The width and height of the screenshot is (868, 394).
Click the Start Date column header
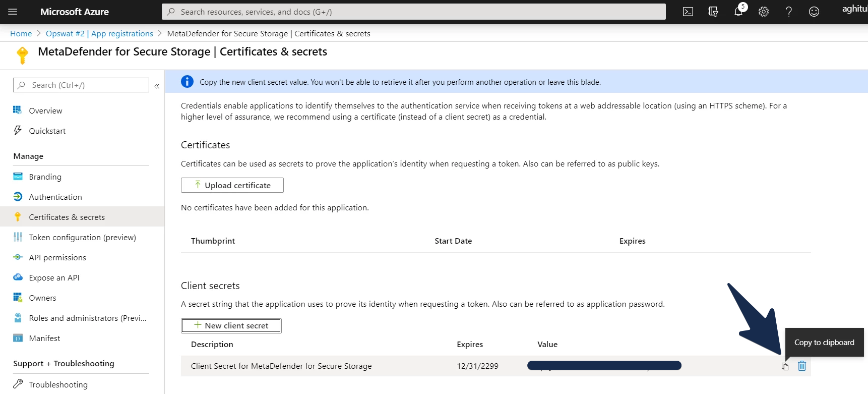point(453,241)
